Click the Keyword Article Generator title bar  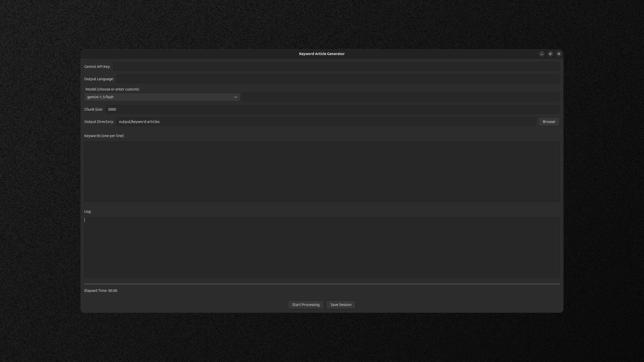point(321,54)
